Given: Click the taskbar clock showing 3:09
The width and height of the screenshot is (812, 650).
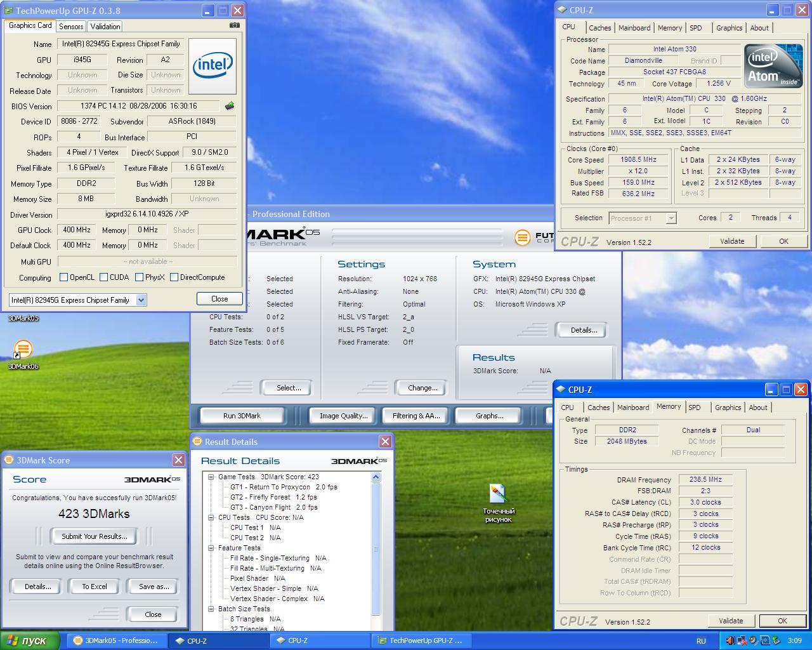Looking at the screenshot, I should pyautogui.click(x=794, y=641).
